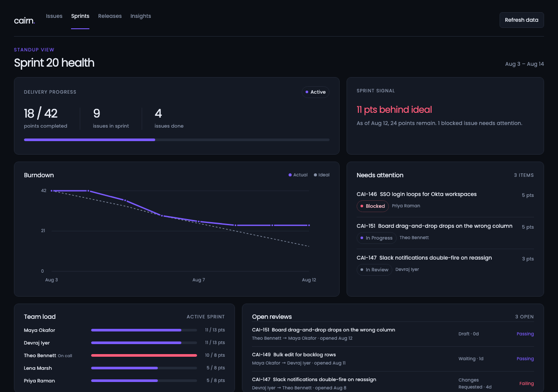Click Failing status for CAI-147 review
The image size is (558, 392).
pos(527,384)
